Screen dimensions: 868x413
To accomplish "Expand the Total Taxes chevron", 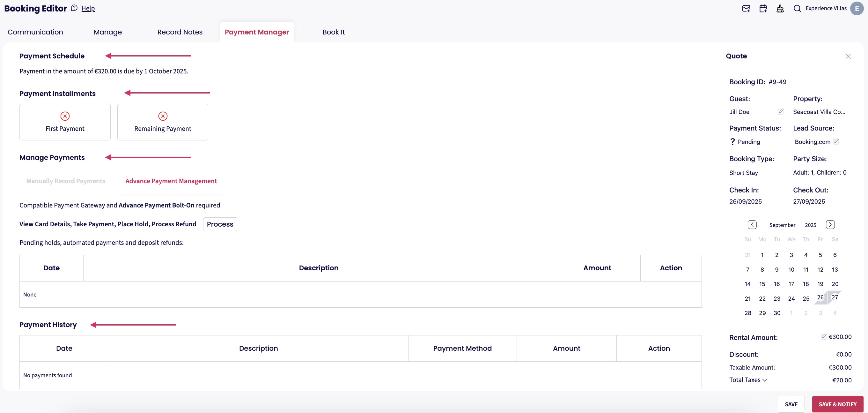I will [x=765, y=380].
